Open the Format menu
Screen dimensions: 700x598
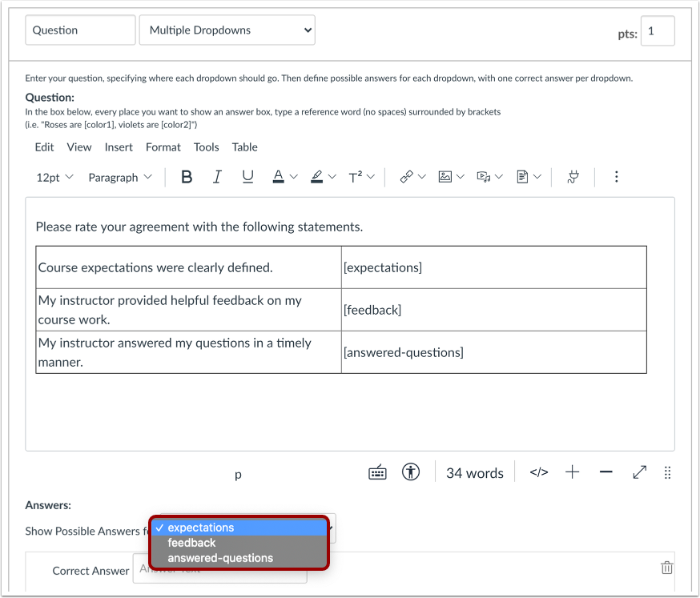click(163, 147)
